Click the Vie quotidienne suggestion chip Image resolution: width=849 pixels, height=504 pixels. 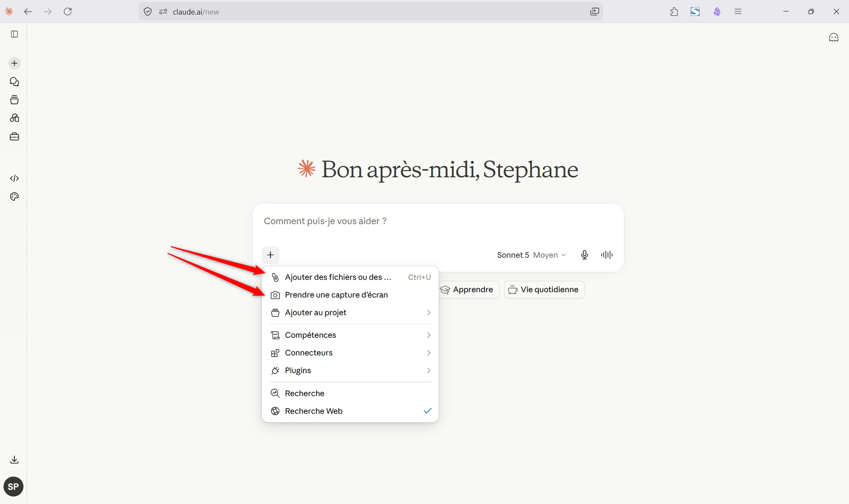544,290
